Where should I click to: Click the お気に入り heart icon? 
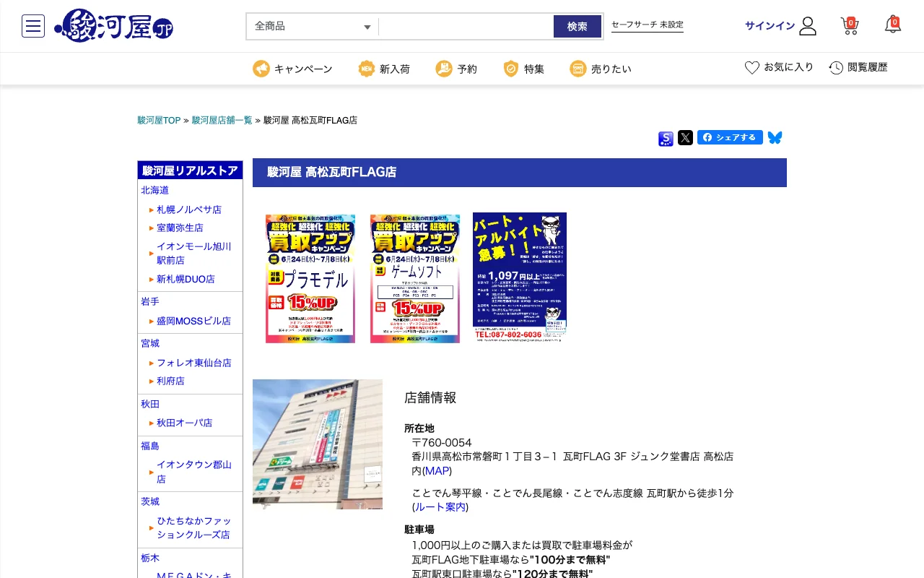click(x=752, y=67)
